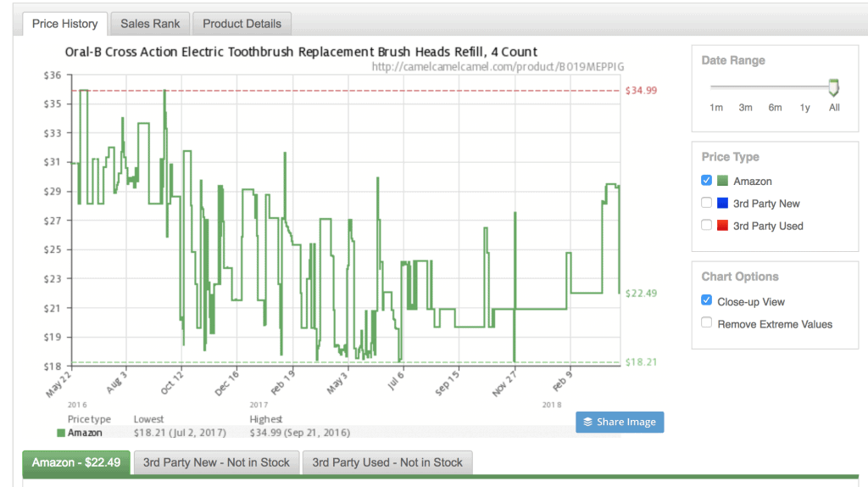868x487 pixels.
Task: Click the date range slider handle
Action: pyautogui.click(x=833, y=87)
